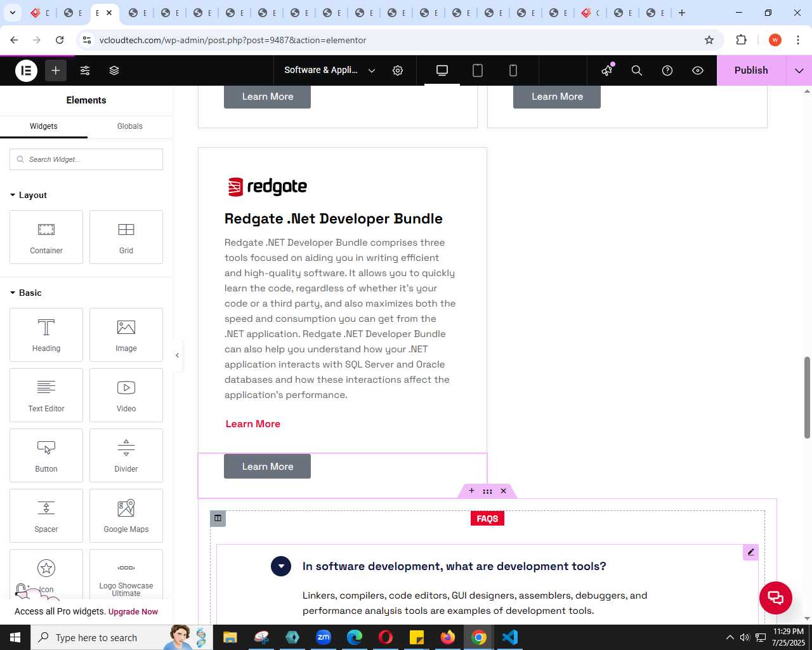
Task: Click the top-left Learn More button
Action: tap(268, 96)
